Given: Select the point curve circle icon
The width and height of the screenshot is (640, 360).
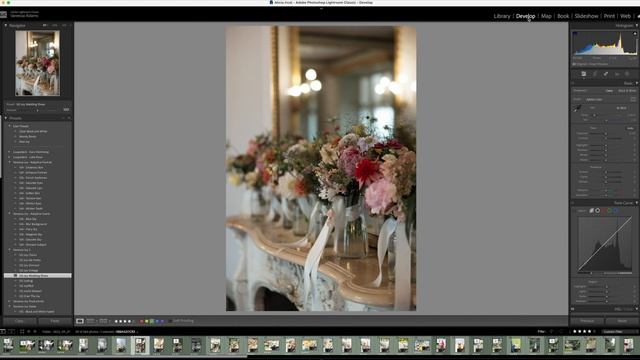Looking at the screenshot, I should [598, 211].
